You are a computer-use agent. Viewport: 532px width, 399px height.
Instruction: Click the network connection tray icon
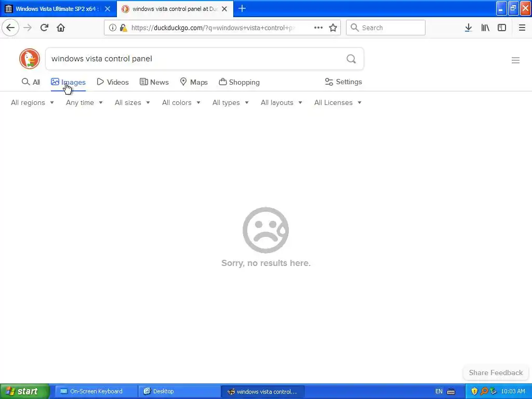tap(494, 392)
